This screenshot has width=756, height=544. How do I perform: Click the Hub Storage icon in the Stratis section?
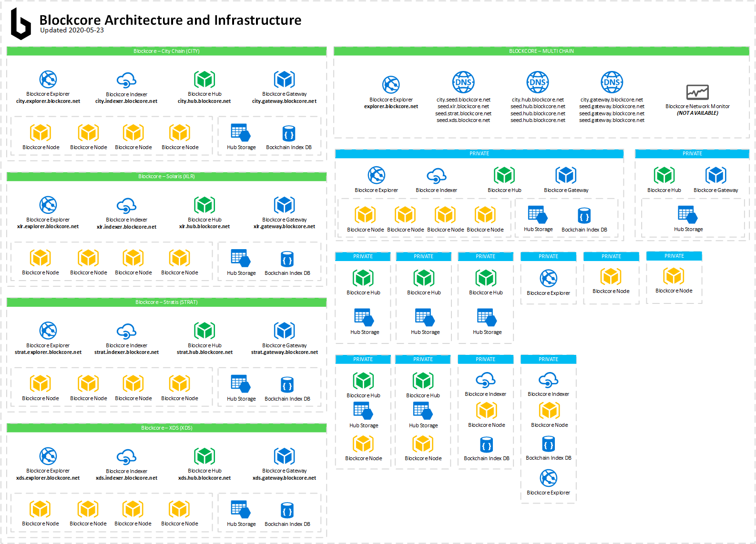coord(241,384)
